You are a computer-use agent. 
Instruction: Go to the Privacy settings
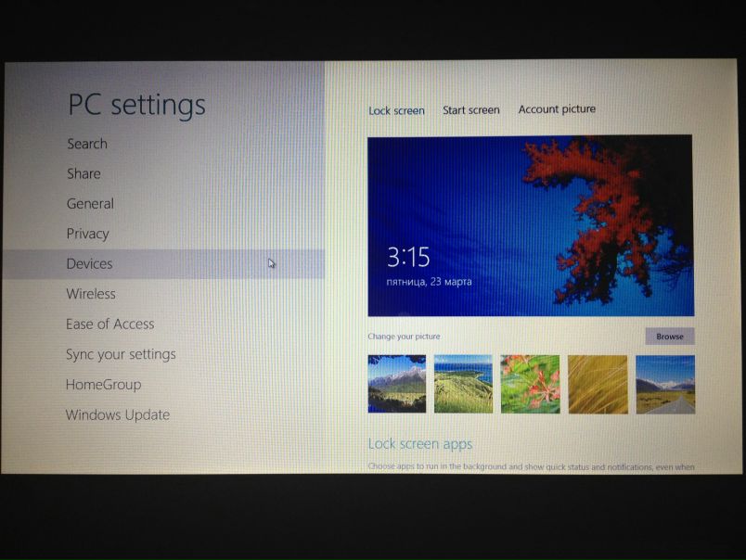88,234
